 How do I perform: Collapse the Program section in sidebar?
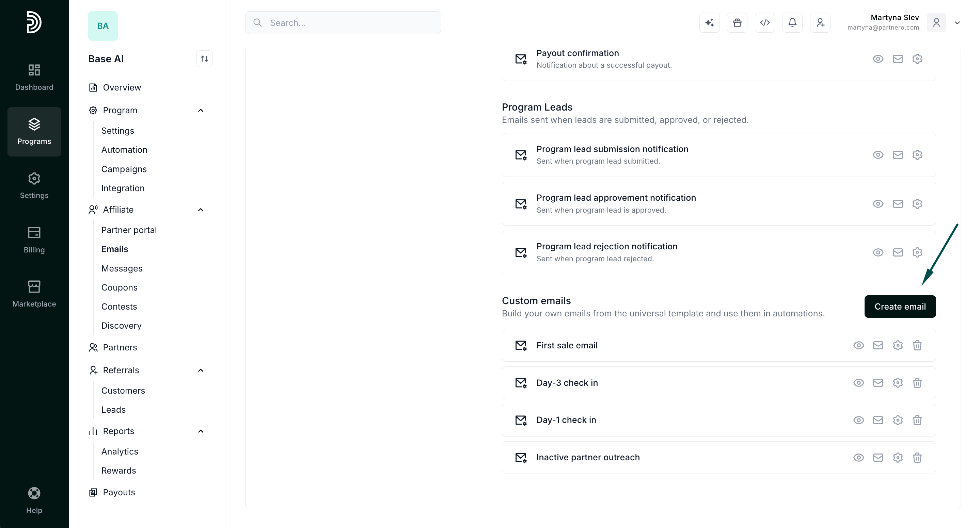tap(201, 110)
